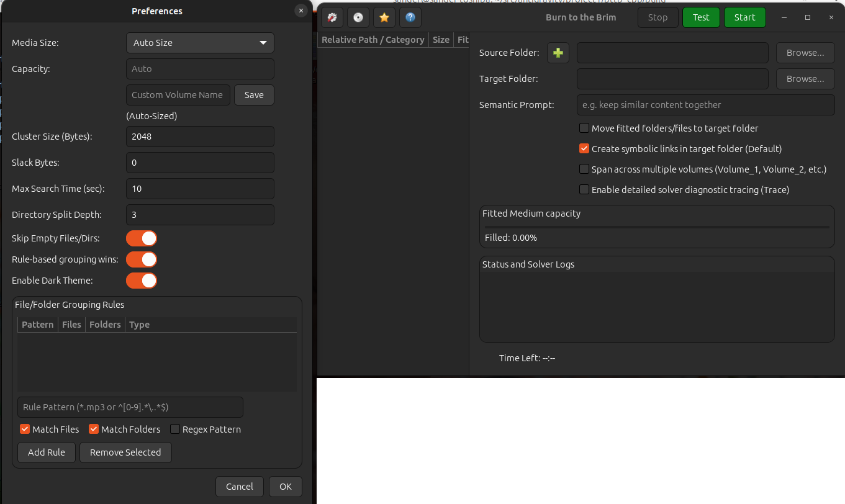Toggle Rule-based grouping wins switch
The width and height of the screenshot is (845, 504).
click(142, 259)
